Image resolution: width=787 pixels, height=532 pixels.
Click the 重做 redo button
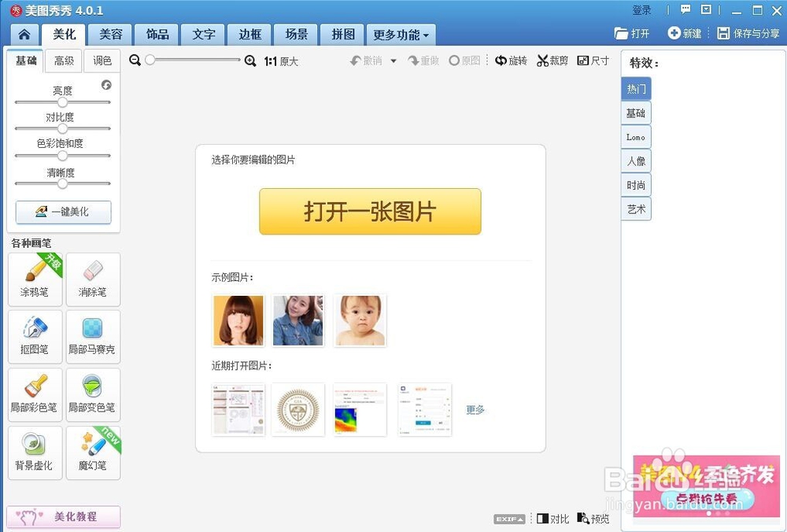coord(423,61)
